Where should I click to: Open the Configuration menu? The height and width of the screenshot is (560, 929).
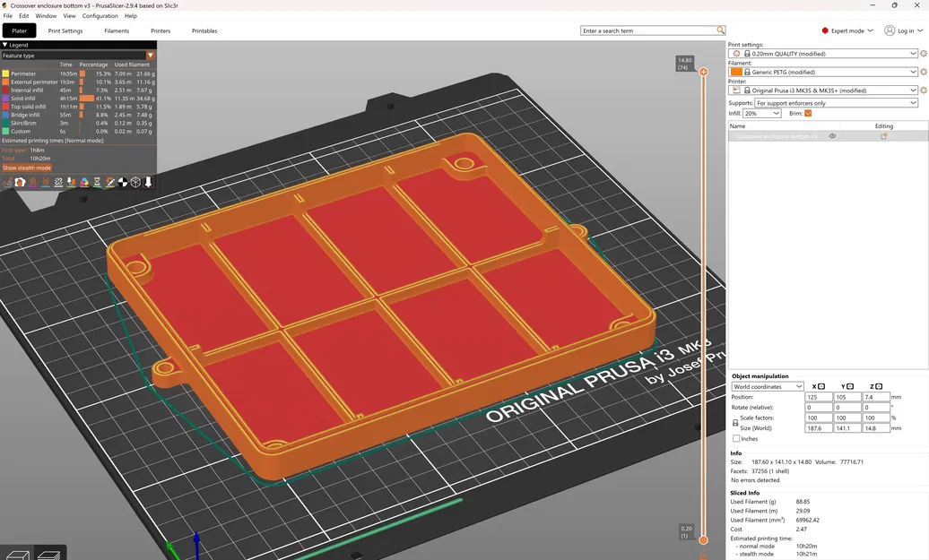[100, 16]
